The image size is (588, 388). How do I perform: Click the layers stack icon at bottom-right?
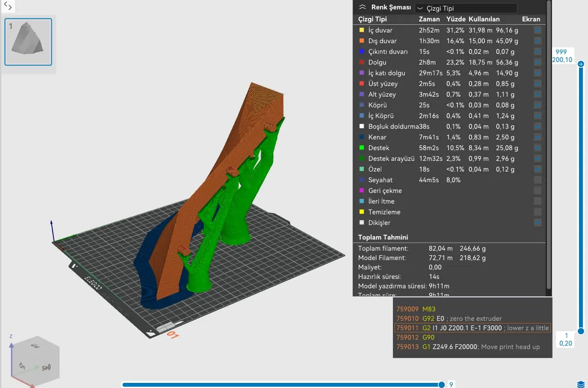click(x=581, y=384)
